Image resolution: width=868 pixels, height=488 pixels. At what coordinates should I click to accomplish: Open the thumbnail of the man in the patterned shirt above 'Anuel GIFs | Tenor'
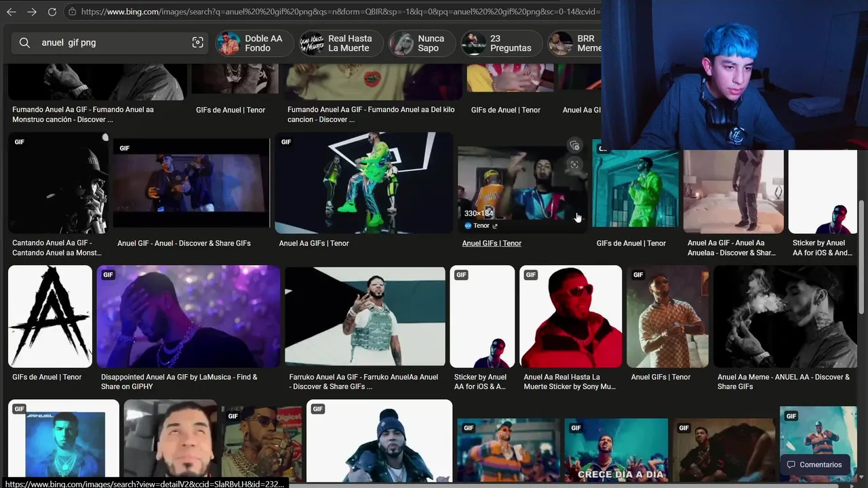tap(667, 317)
